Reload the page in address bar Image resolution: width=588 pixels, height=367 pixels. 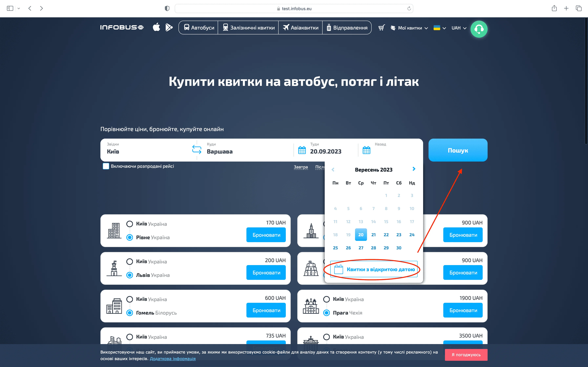(409, 9)
